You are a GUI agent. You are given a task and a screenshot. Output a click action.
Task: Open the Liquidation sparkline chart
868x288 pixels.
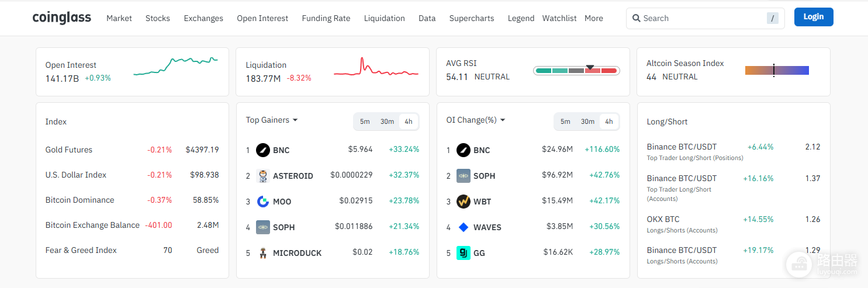tap(376, 67)
